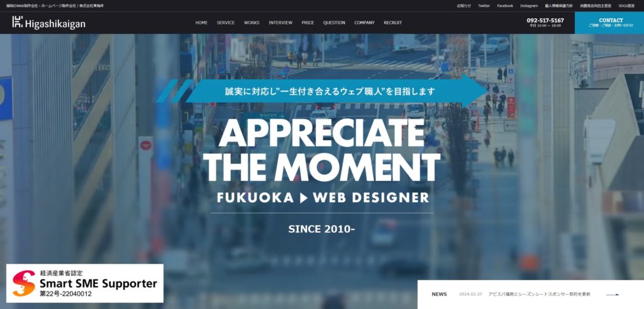The width and height of the screenshot is (644, 309).
Task: Go to the COMPANY page
Action: tap(364, 23)
